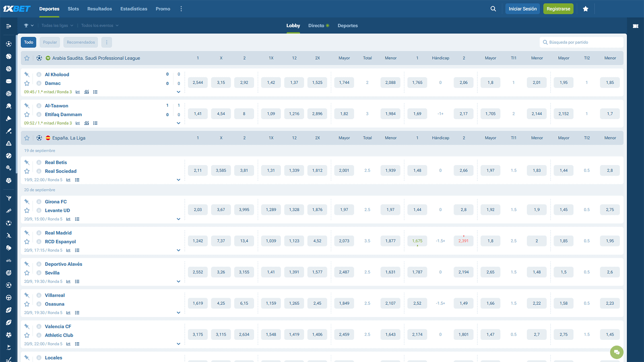Open the top menu three-dot overflow
644x362 pixels.
tap(181, 9)
